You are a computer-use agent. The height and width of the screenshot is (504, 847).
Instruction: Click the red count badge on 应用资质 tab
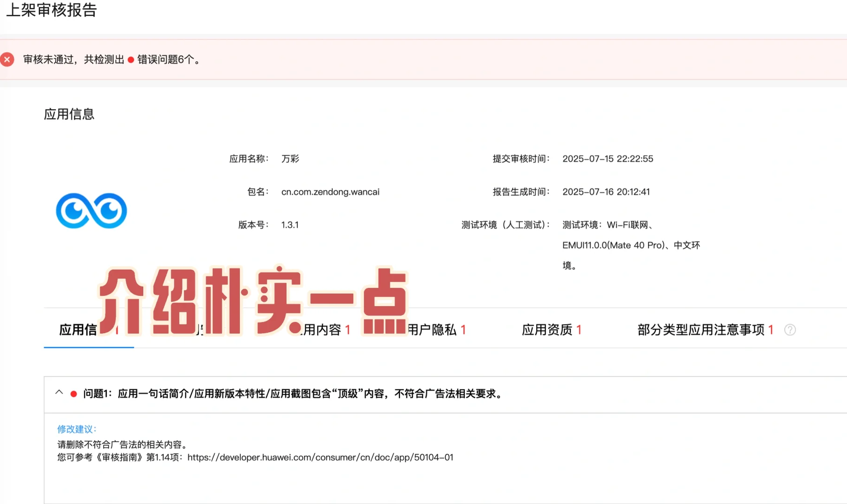pos(578,329)
